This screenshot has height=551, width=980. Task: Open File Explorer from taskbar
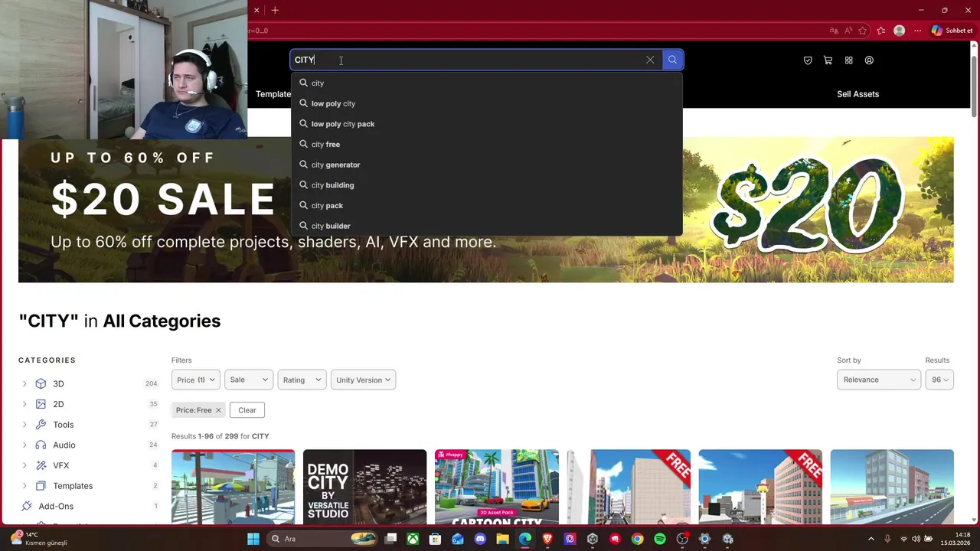(502, 539)
